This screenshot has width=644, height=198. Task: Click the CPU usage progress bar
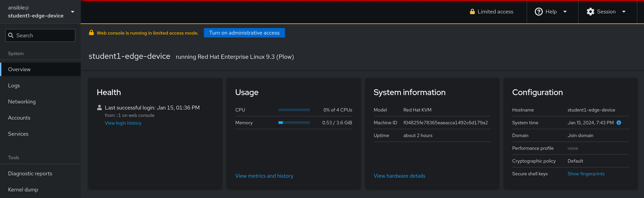click(294, 110)
